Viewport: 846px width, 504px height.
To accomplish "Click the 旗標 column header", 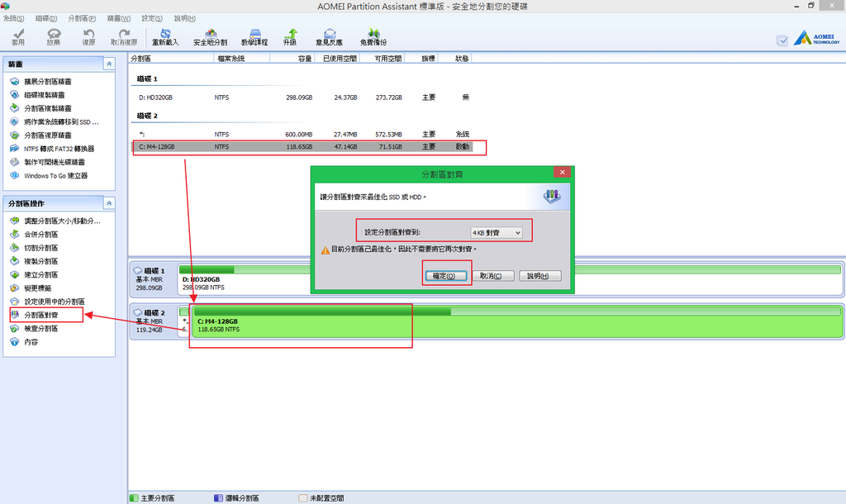I will click(x=421, y=59).
